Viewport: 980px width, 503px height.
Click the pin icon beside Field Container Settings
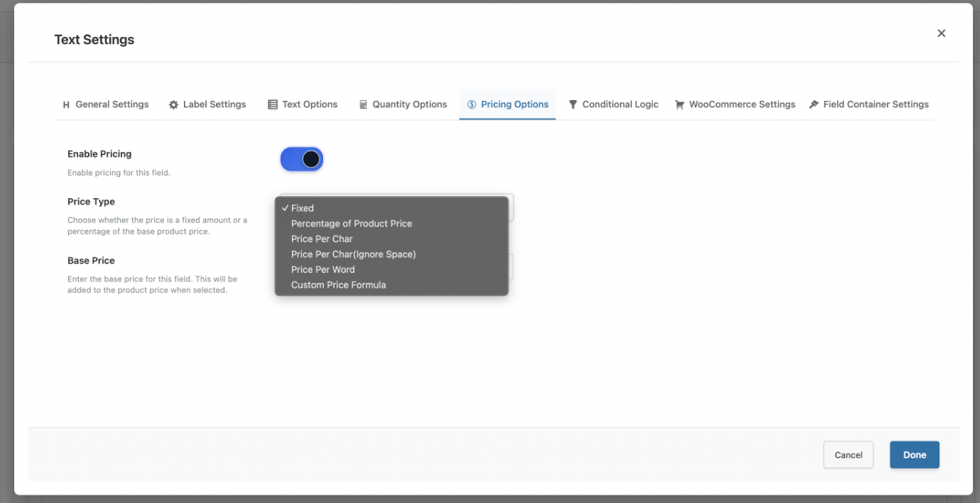tap(814, 104)
